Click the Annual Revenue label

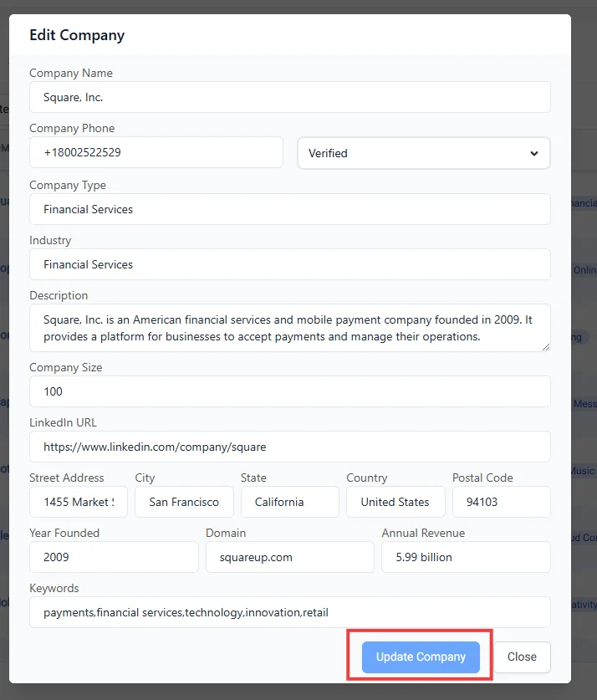coord(423,533)
